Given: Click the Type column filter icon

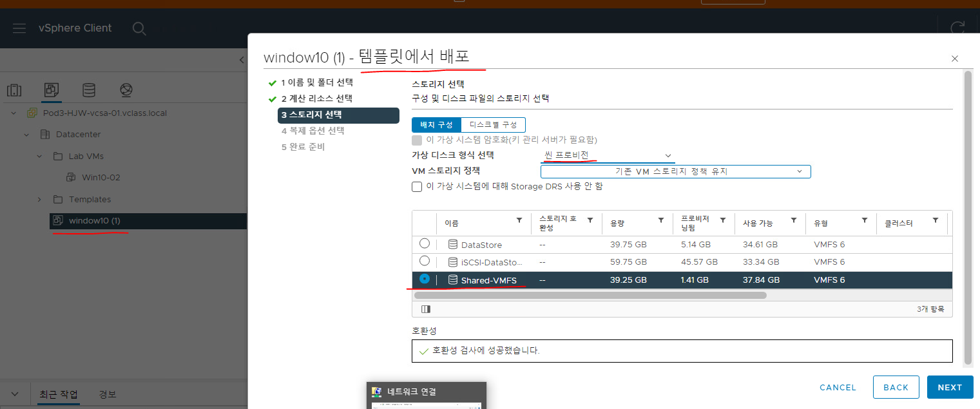Looking at the screenshot, I should [x=865, y=220].
